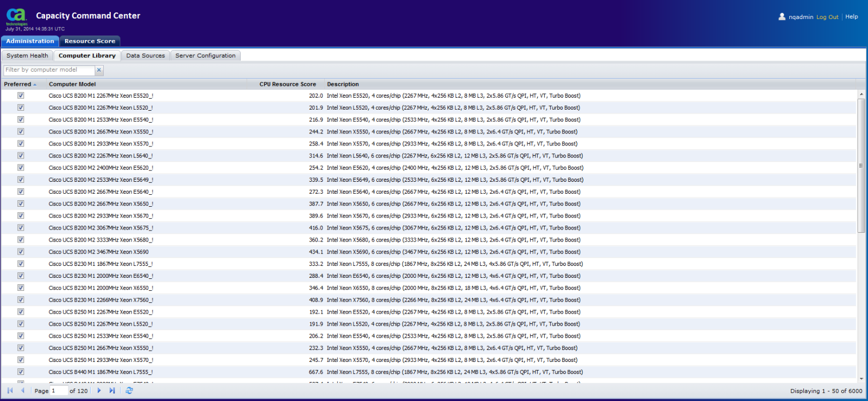868x401 pixels.
Task: Select row Cisco UCS B200 M2 3067MHz Xeon X5675
Action: 429,228
